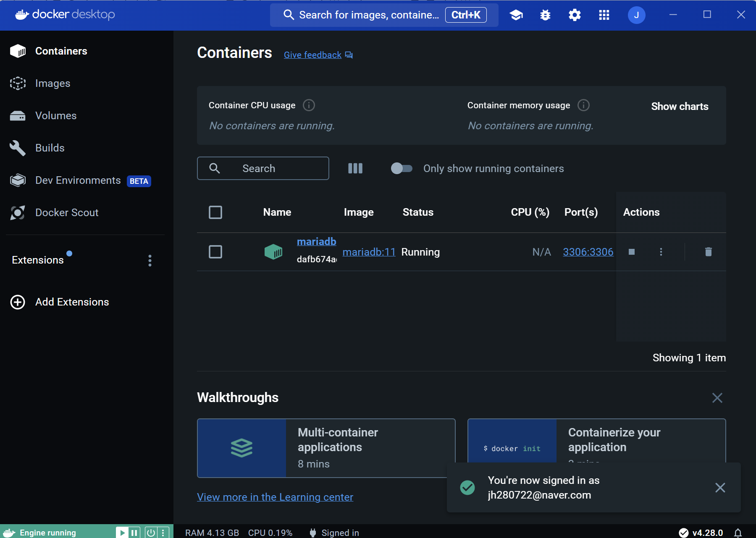Focus the containers Search field

263,168
